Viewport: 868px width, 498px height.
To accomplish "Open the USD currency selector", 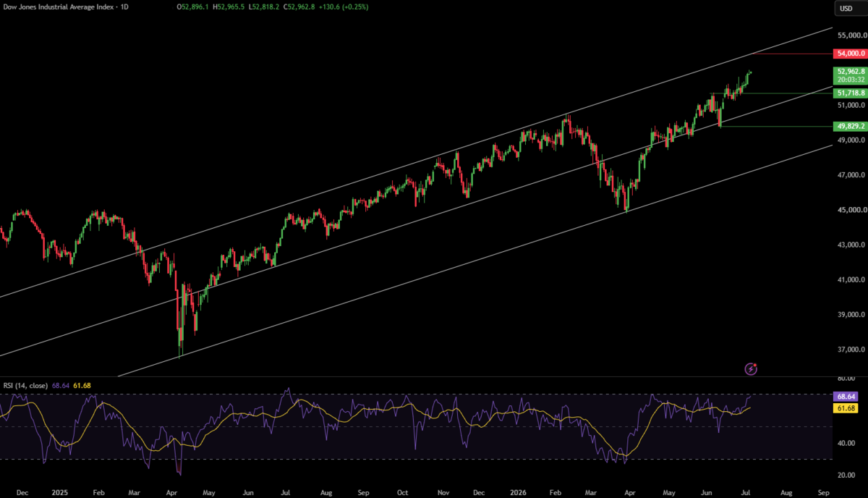I will [849, 9].
